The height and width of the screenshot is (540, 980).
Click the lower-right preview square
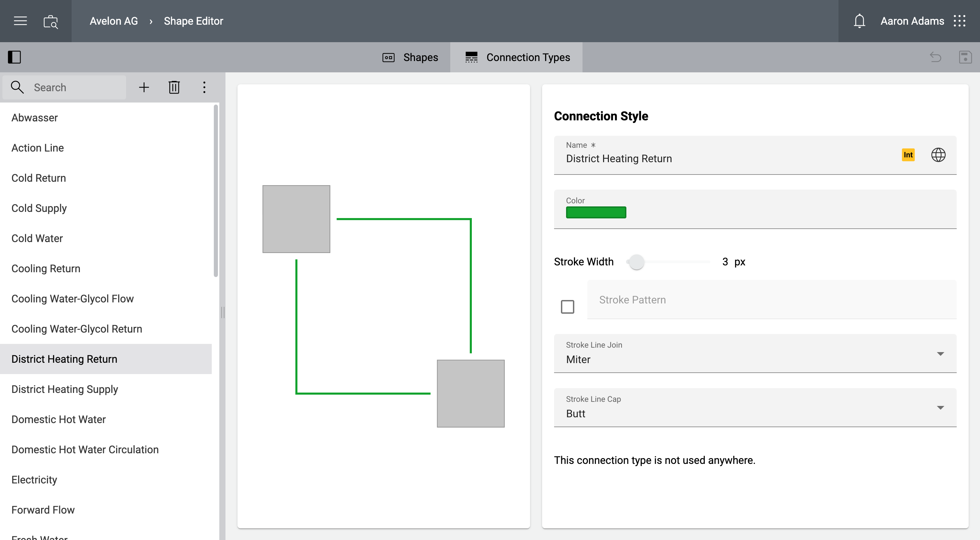point(470,394)
